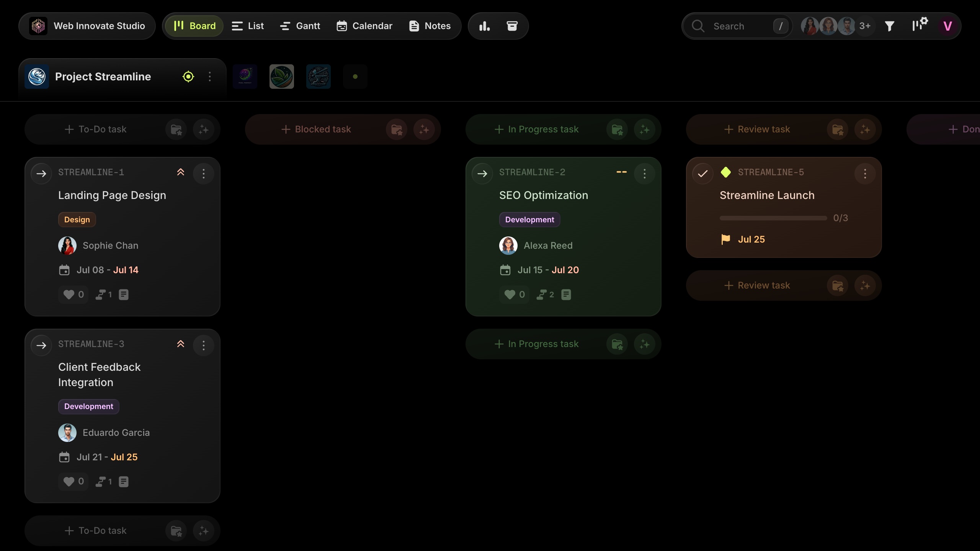This screenshot has width=980, height=551.
Task: Open STREAMLINE-5 three-dot menu
Action: (x=865, y=174)
